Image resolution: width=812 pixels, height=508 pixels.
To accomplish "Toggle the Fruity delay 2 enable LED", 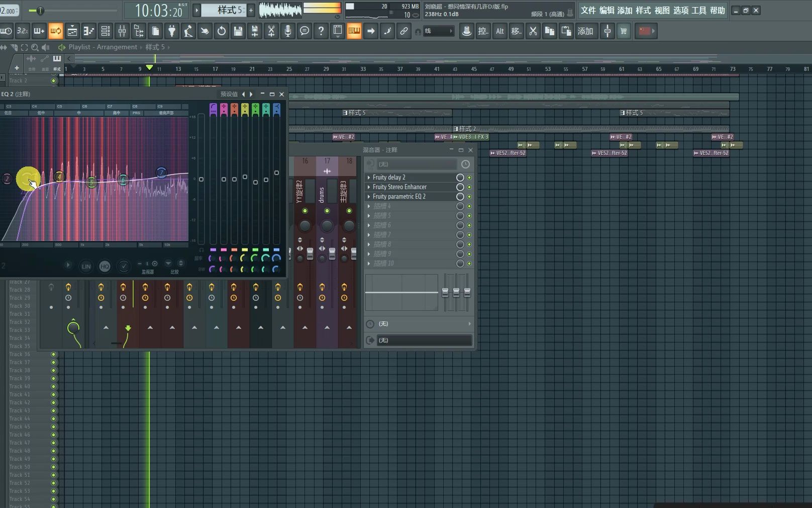I will pos(469,178).
